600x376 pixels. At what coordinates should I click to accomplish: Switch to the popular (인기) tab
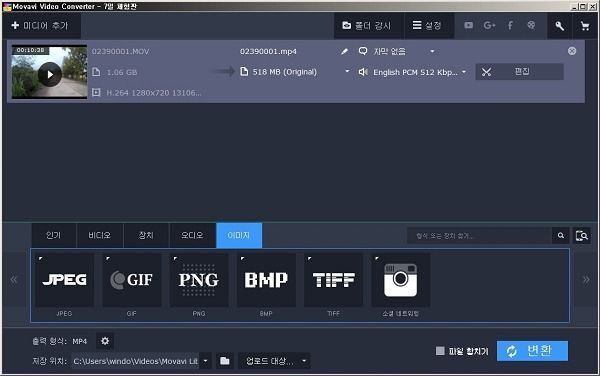54,235
